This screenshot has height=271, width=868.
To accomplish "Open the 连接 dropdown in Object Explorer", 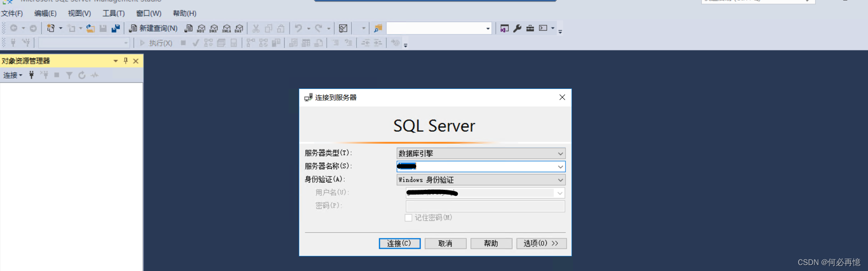I will pyautogui.click(x=13, y=75).
